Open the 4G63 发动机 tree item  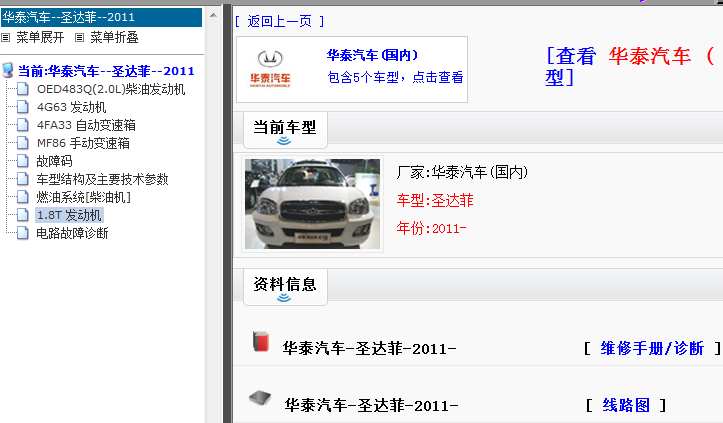[x=71, y=107]
